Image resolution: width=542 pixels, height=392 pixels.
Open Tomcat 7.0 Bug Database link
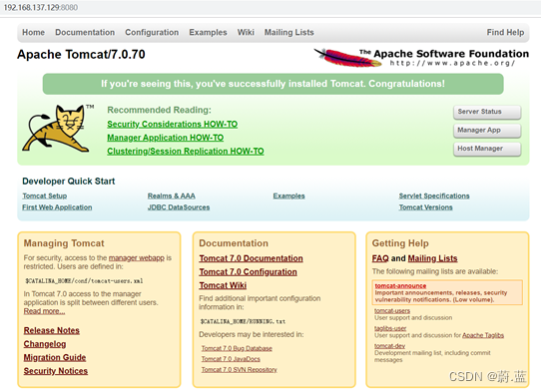click(x=237, y=348)
